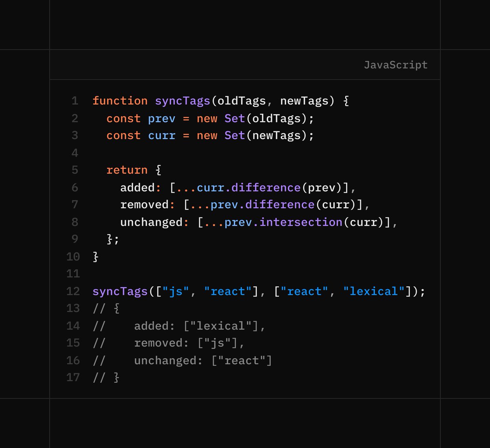Click the JavaScript language label
490x448 pixels.
pyautogui.click(x=396, y=65)
